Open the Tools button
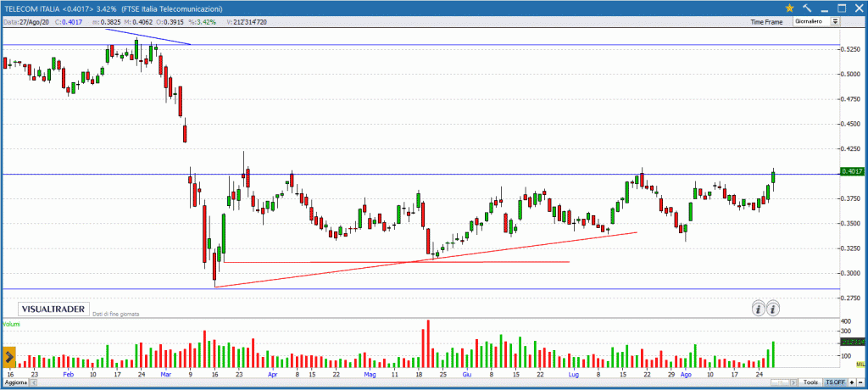Image resolution: width=868 pixels, height=390 pixels. coord(811,383)
